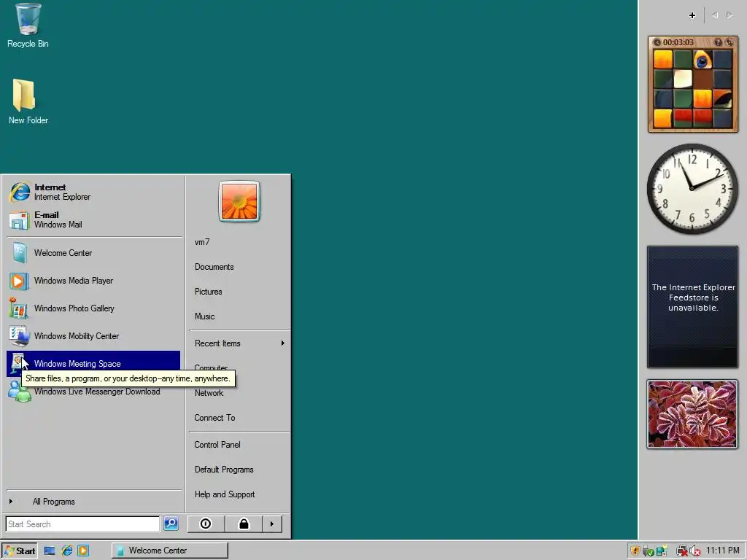Click the power button in Start menu
The width and height of the screenshot is (747, 560).
(x=205, y=524)
